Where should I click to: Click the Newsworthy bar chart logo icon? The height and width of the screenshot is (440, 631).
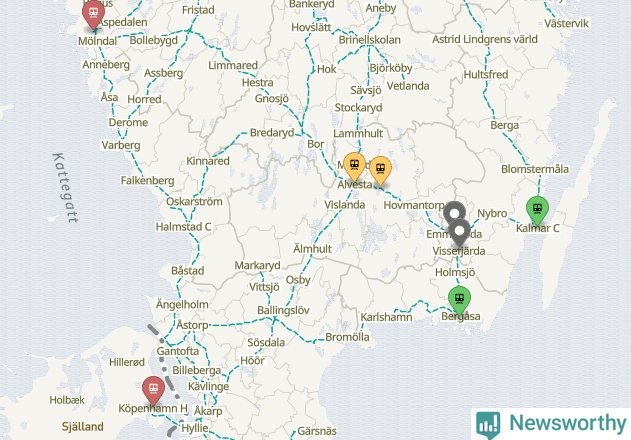point(488,425)
